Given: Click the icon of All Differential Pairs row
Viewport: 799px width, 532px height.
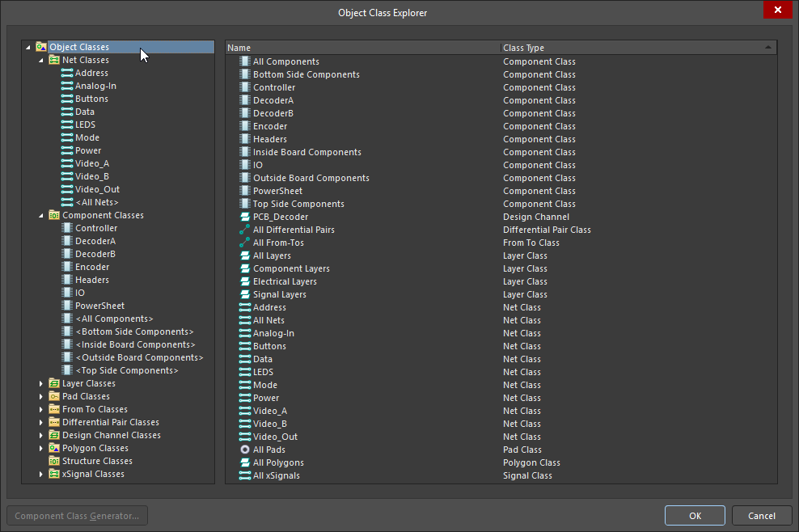Looking at the screenshot, I should tap(244, 230).
